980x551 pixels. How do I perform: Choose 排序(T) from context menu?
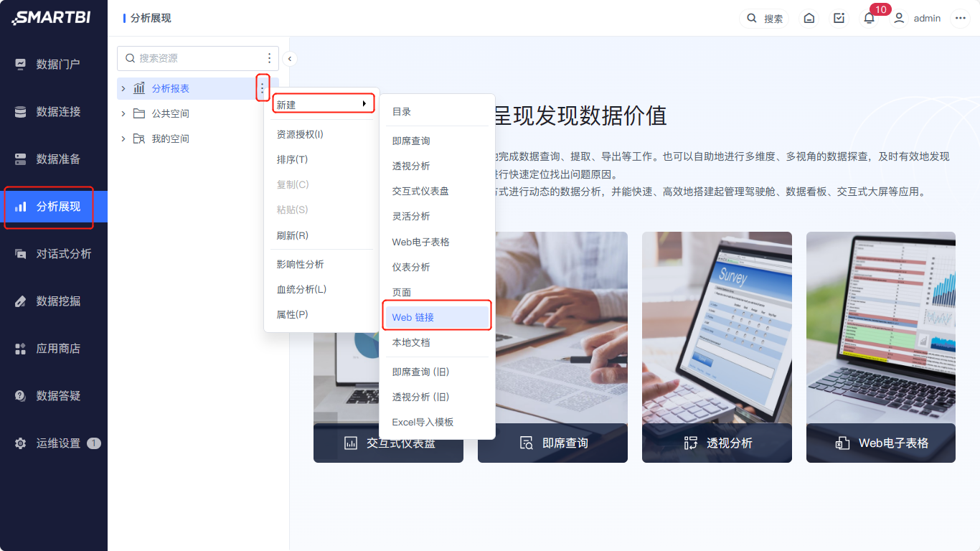(322, 159)
